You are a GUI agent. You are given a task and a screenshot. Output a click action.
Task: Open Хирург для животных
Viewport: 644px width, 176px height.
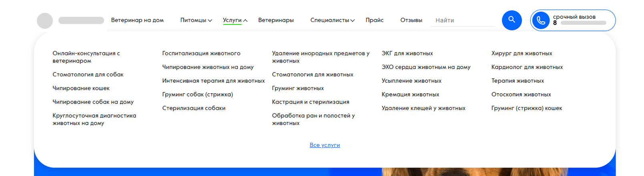522,53
